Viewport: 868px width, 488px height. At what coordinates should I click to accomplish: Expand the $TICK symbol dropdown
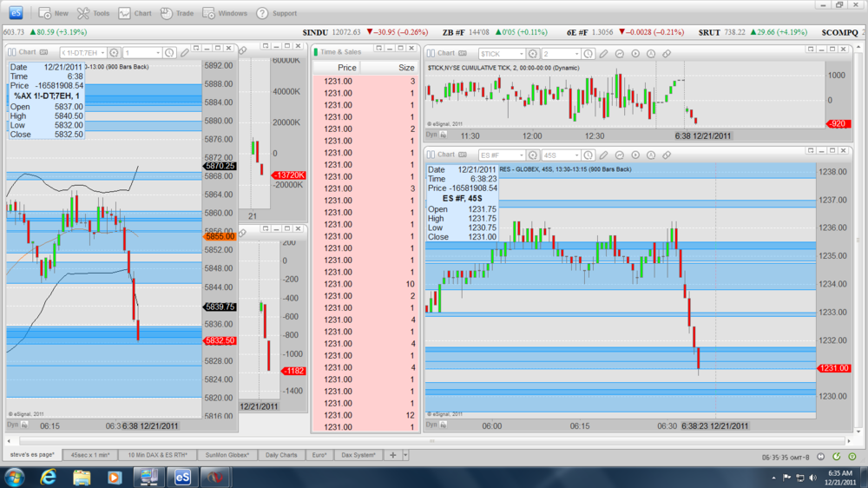(522, 54)
